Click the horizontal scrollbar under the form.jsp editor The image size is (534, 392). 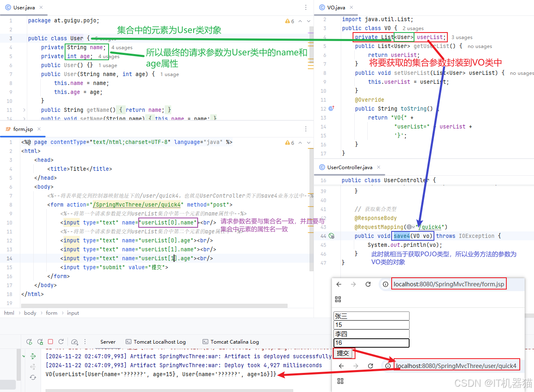(154, 305)
